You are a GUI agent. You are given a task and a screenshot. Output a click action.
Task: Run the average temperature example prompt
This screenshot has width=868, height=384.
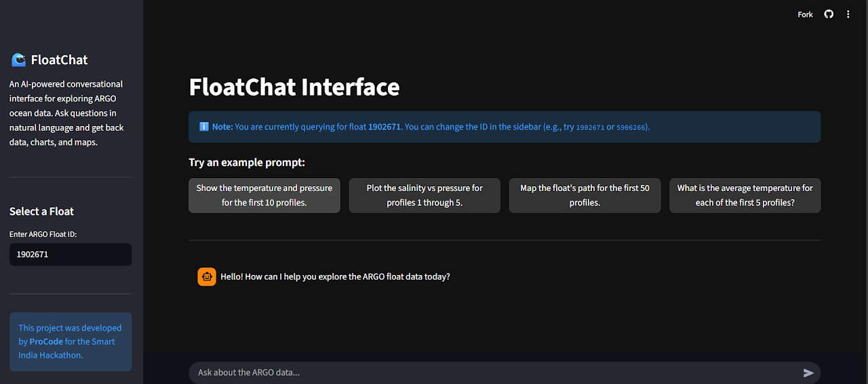[x=745, y=196]
